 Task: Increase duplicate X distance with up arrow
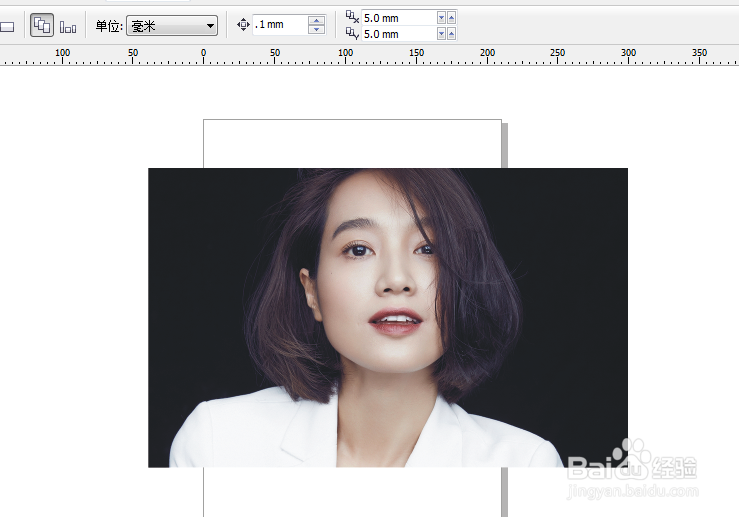coord(452,18)
